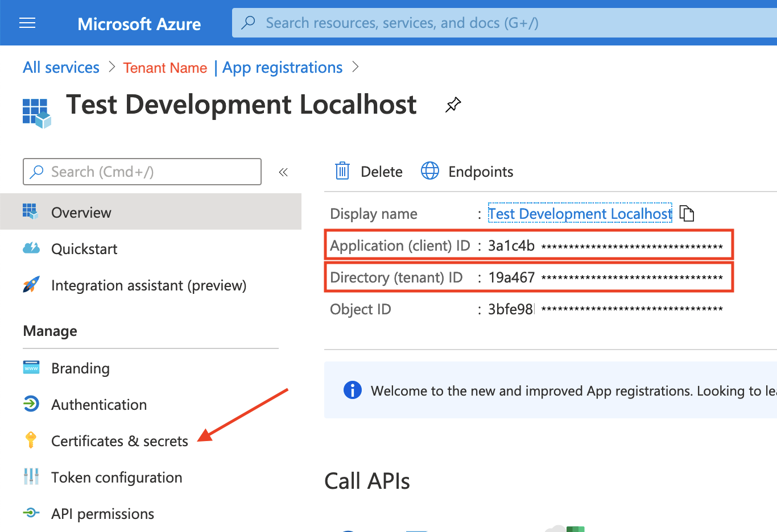Click the Quickstart cloud icon
The width and height of the screenshot is (777, 532).
[x=31, y=248]
